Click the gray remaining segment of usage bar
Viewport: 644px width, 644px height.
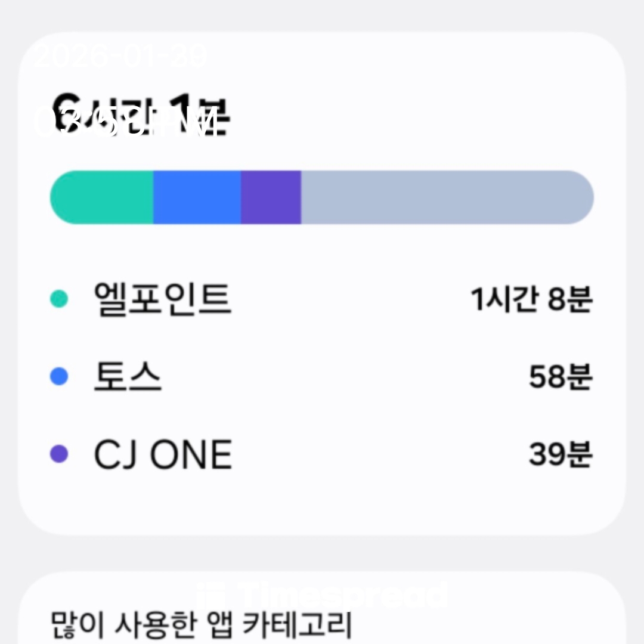(x=447, y=197)
